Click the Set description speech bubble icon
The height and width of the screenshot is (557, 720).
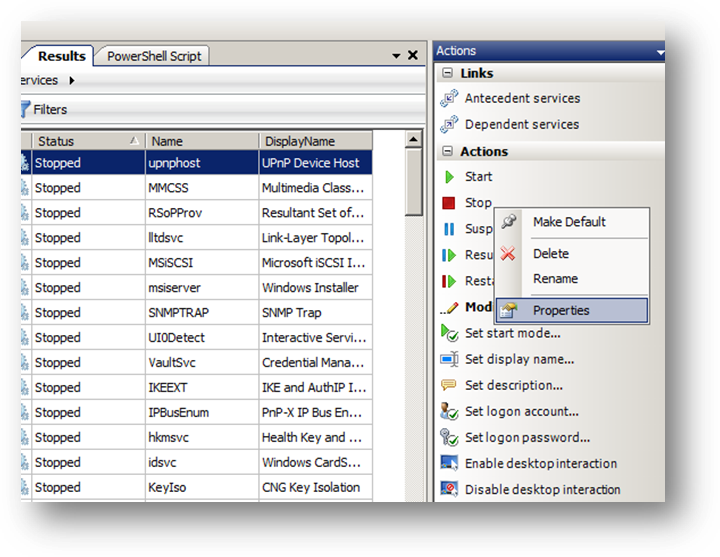point(449,385)
